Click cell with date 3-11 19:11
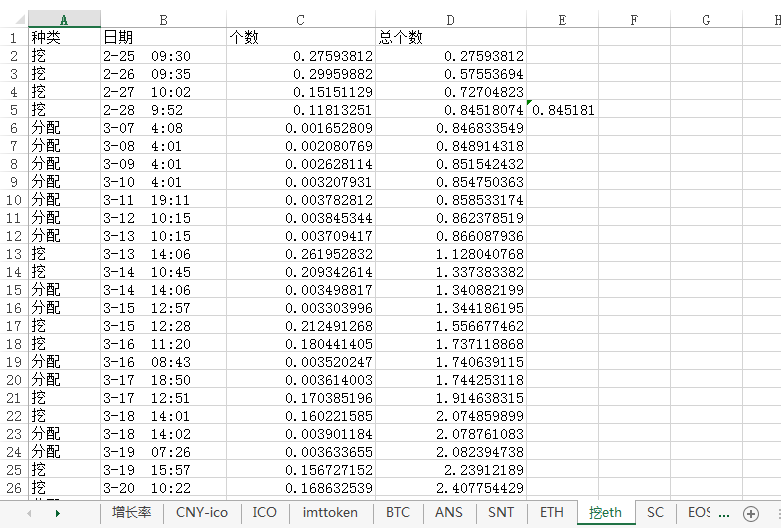The height and width of the screenshot is (528, 781). point(163,200)
